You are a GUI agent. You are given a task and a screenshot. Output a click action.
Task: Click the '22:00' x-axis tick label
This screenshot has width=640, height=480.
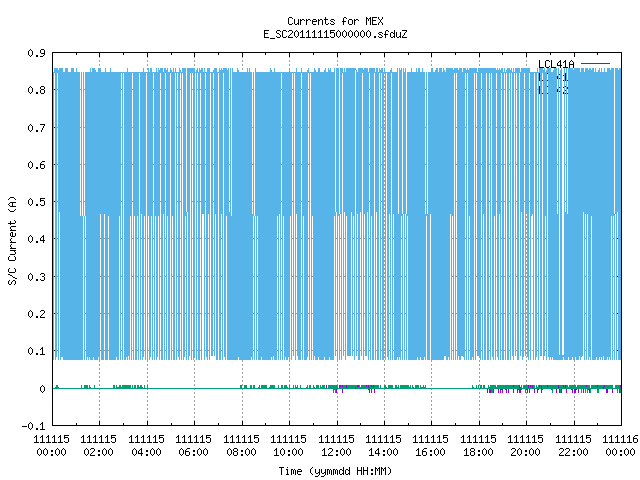click(x=573, y=452)
